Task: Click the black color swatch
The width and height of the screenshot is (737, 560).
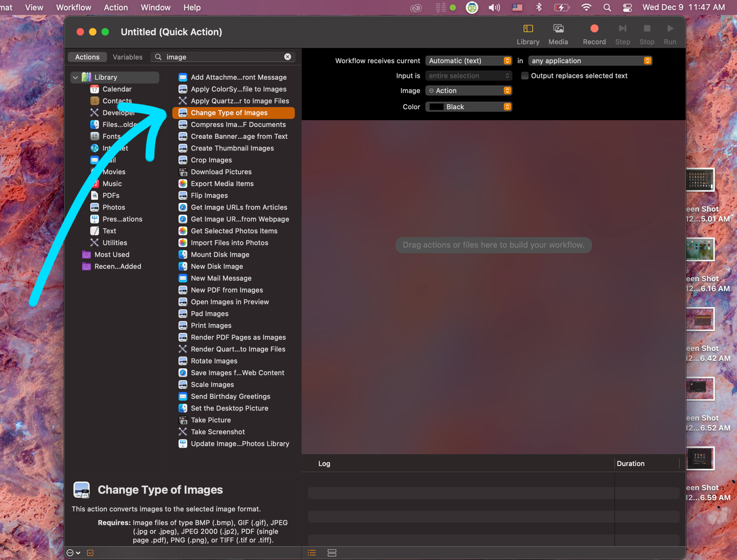Action: [436, 107]
